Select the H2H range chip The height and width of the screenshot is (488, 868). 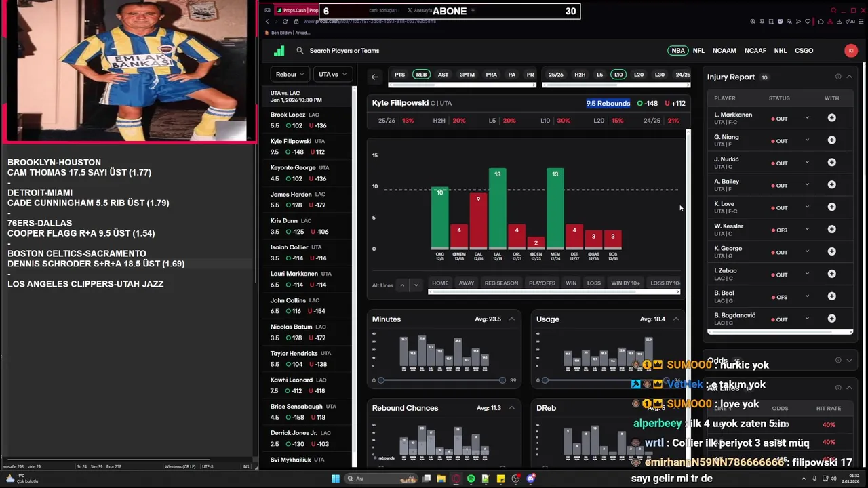tap(580, 75)
